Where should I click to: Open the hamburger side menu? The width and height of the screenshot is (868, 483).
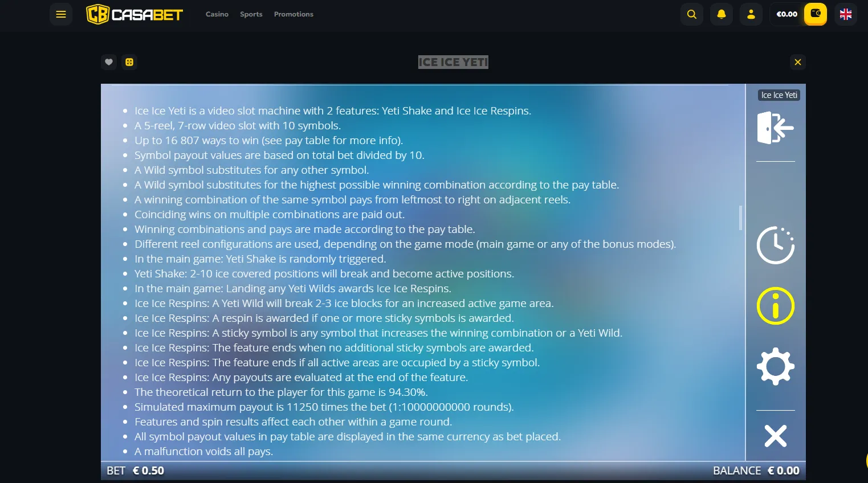(x=61, y=14)
